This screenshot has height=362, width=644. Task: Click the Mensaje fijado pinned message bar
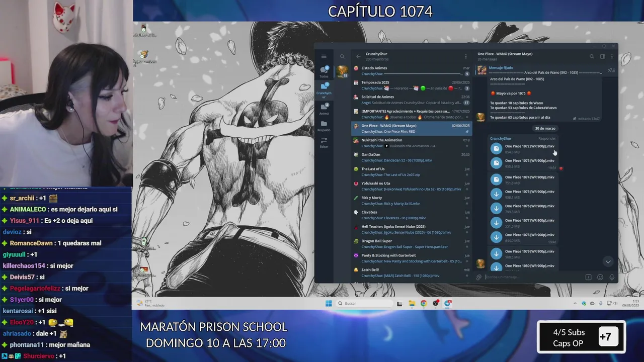(541, 70)
